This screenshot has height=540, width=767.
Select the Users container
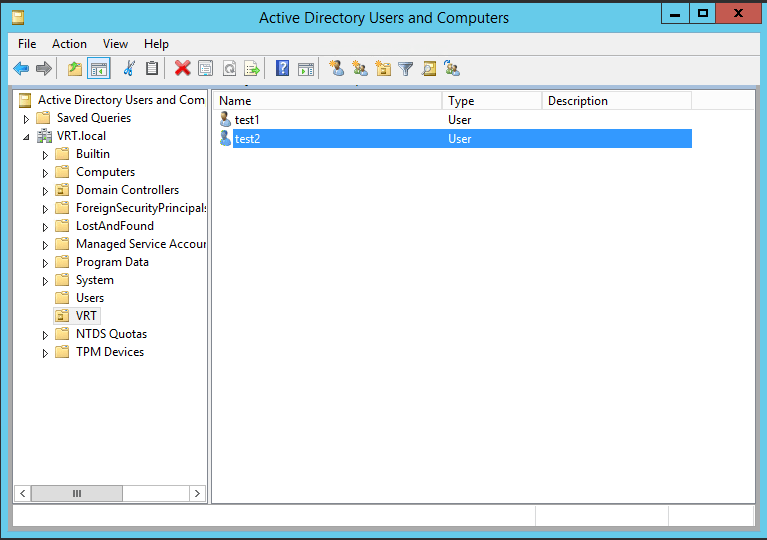click(90, 298)
